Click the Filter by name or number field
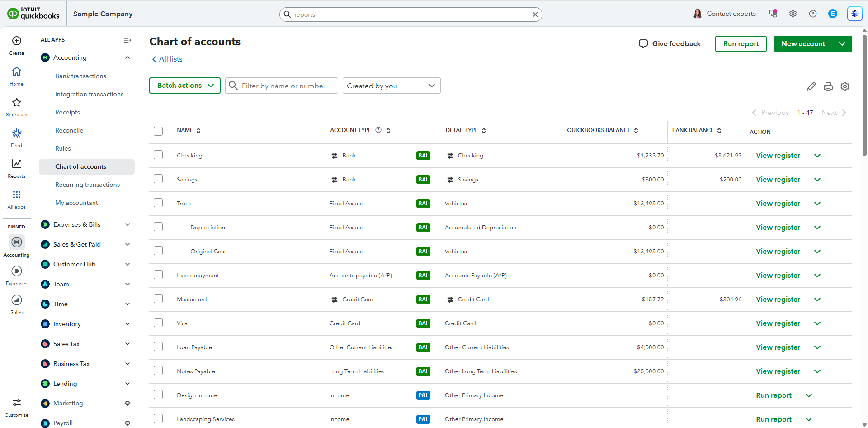The image size is (868, 428). click(x=282, y=86)
